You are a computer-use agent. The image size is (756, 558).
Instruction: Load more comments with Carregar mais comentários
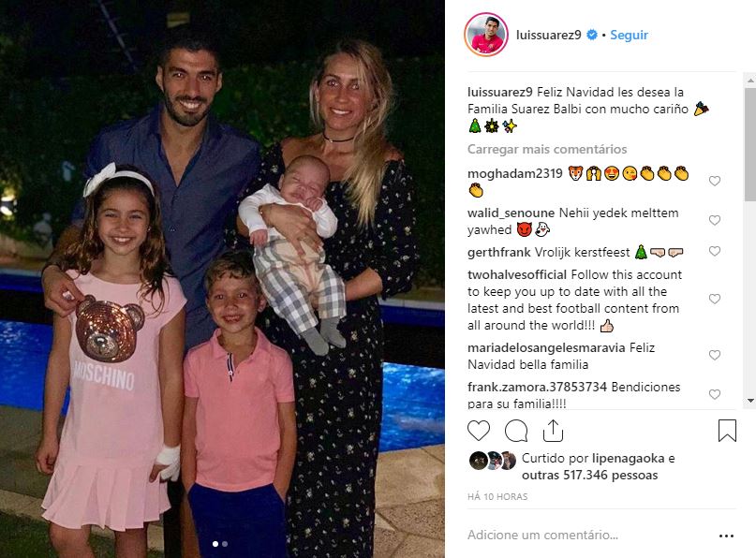click(x=547, y=149)
